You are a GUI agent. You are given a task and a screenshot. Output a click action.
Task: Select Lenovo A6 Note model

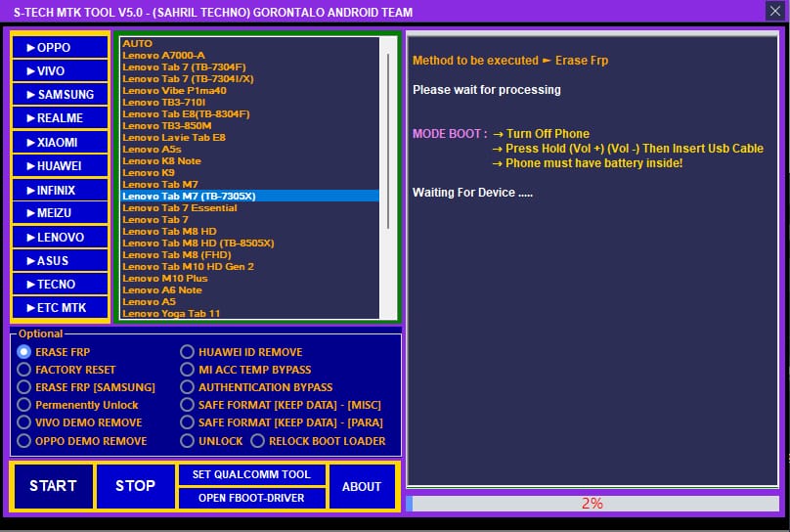[x=250, y=289]
